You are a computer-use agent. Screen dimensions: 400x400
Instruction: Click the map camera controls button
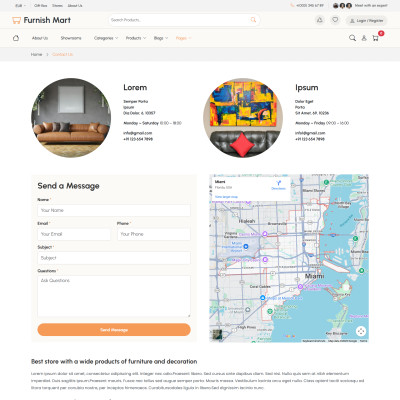point(361,331)
